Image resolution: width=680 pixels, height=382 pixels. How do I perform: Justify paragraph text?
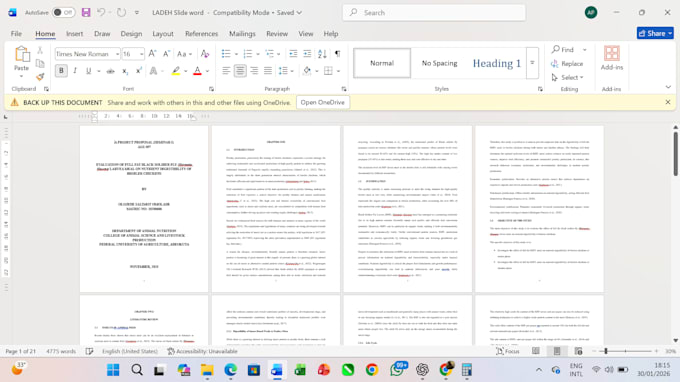pyautogui.click(x=268, y=71)
